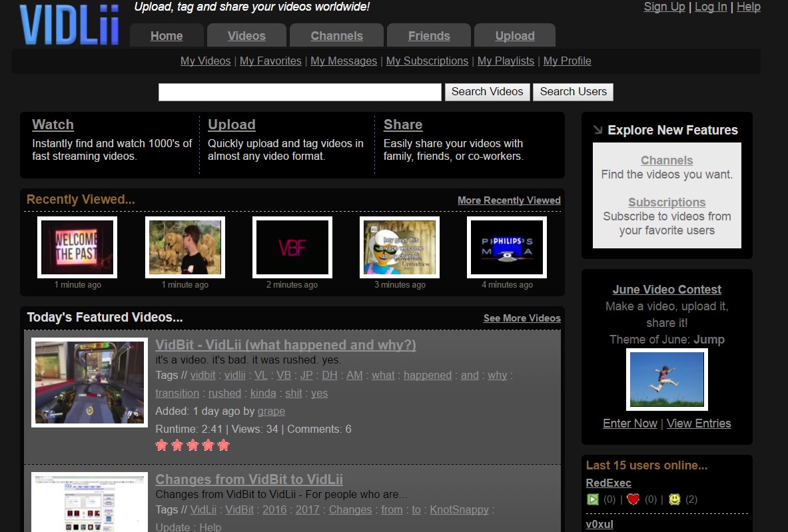Open the 'Welcome the Past' thumbnail
Screen dimensions: 788x532
[x=77, y=247]
